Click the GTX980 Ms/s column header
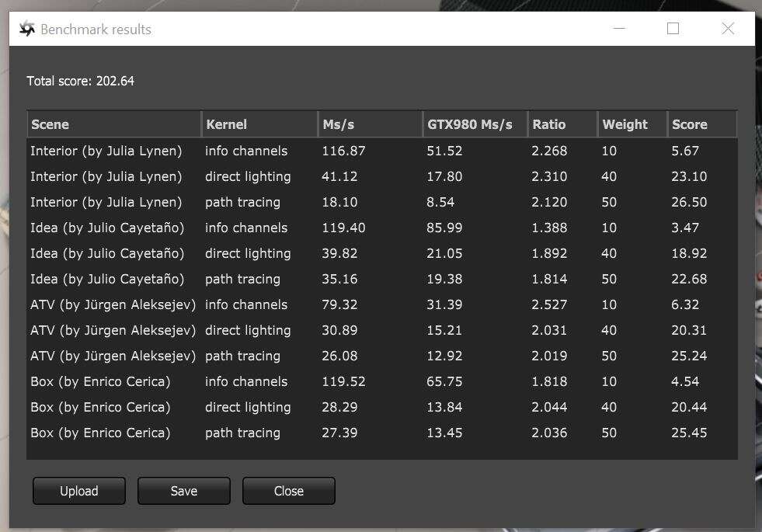The width and height of the screenshot is (762, 532). (x=474, y=124)
